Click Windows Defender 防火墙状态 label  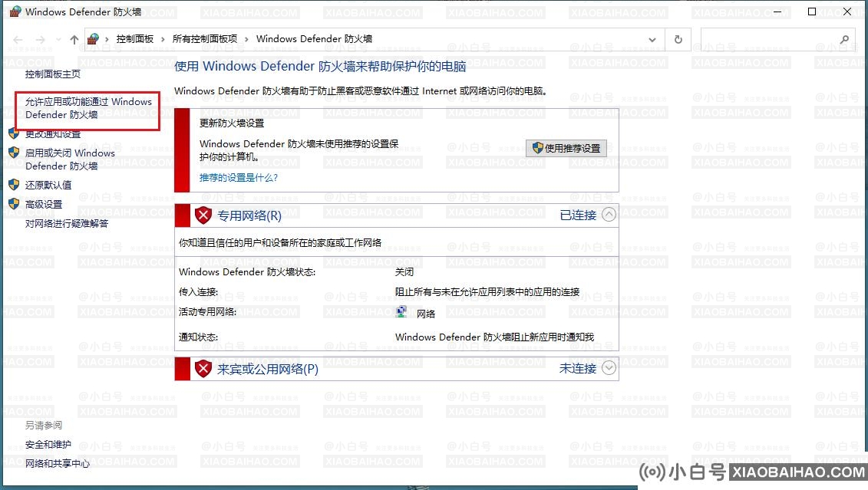pyautogui.click(x=247, y=272)
